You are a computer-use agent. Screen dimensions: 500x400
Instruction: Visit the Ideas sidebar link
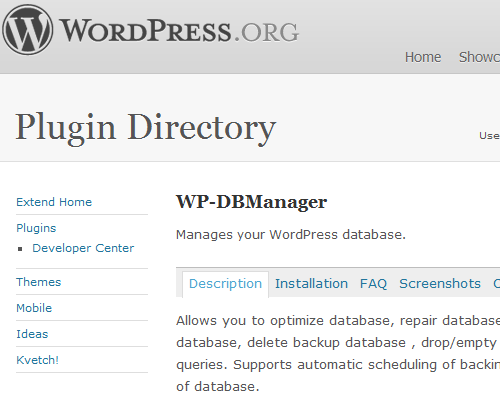tap(32, 334)
